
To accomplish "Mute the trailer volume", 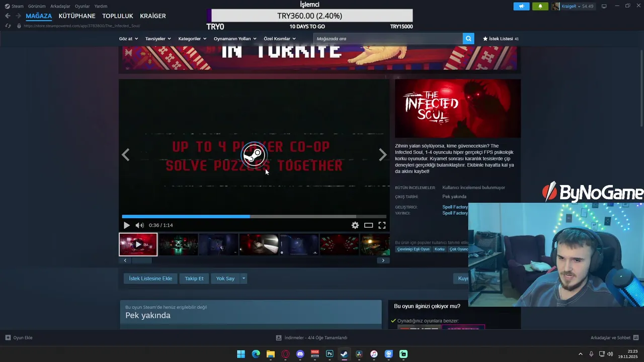I will click(x=139, y=225).
